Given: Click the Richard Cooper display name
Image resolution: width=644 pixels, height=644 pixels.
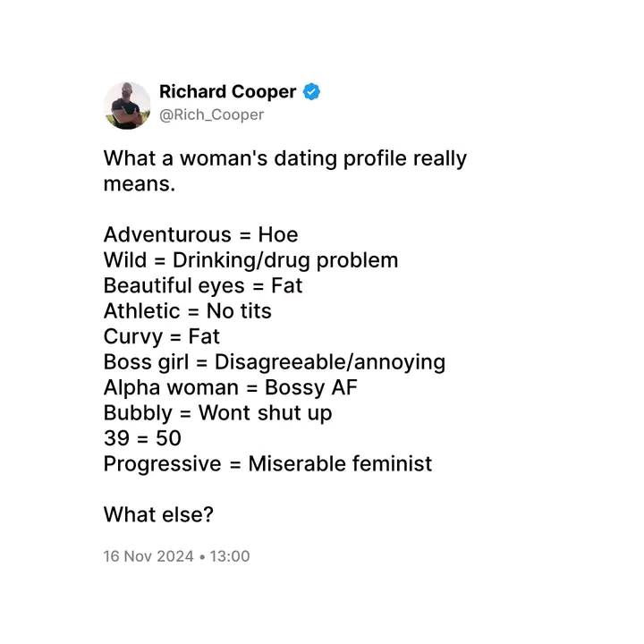Looking at the screenshot, I should coord(227,91).
